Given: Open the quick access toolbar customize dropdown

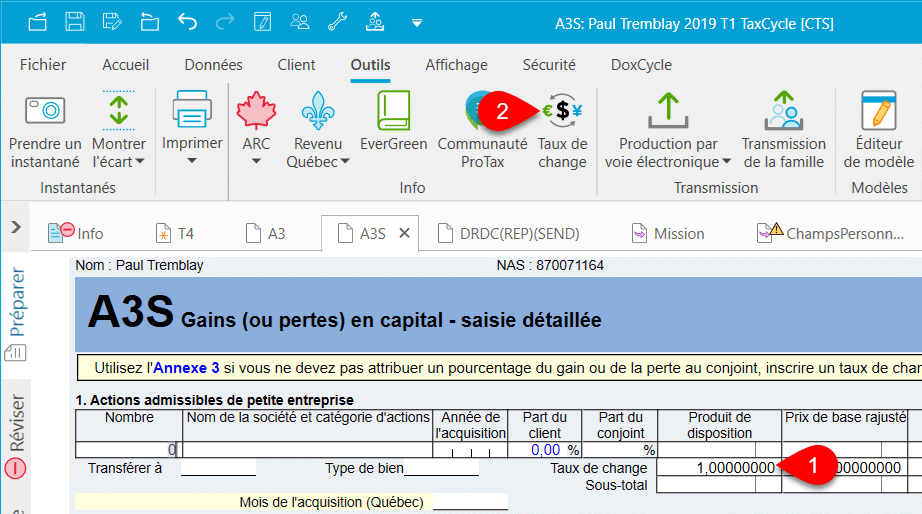Looking at the screenshot, I should (x=416, y=24).
